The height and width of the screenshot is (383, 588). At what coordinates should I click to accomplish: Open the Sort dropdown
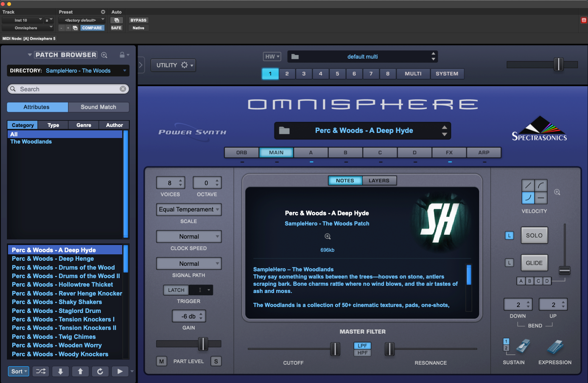click(x=19, y=371)
